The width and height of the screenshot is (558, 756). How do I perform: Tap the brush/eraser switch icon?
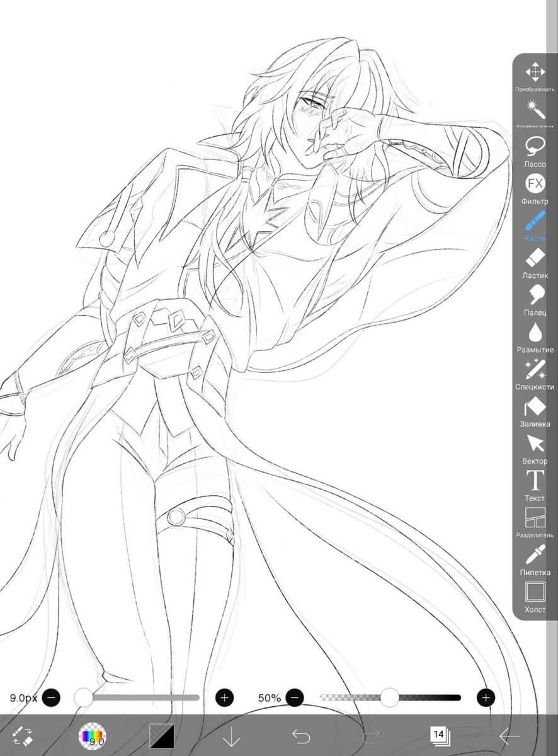(x=23, y=735)
